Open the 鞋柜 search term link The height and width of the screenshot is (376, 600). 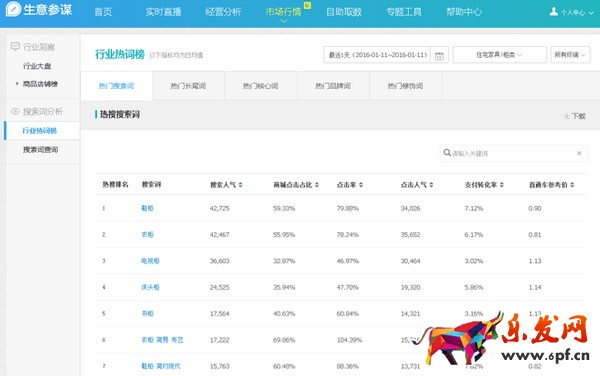coord(147,208)
